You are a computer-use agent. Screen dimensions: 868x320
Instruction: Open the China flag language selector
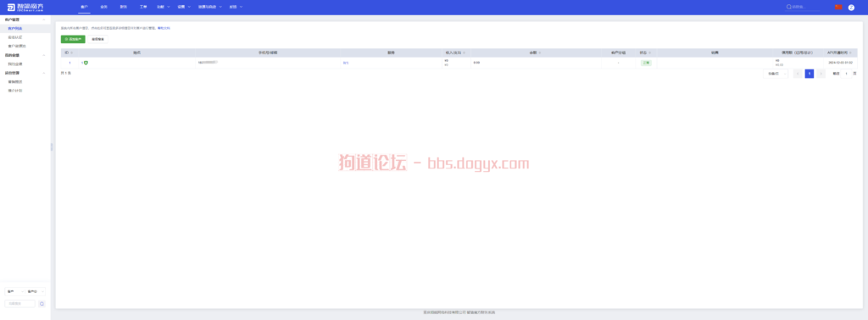pos(838,7)
